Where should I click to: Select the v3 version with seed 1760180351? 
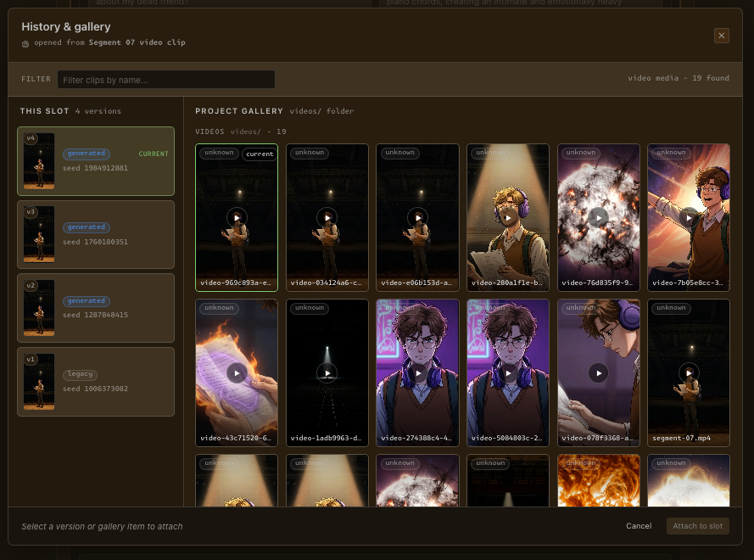(x=96, y=235)
